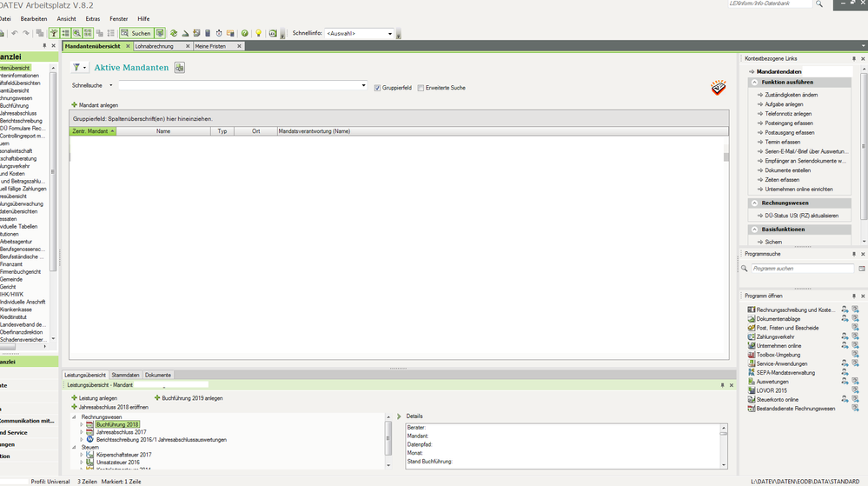Viewport: 868px width, 486px height.
Task: Open the Fenster menu
Action: (118, 19)
